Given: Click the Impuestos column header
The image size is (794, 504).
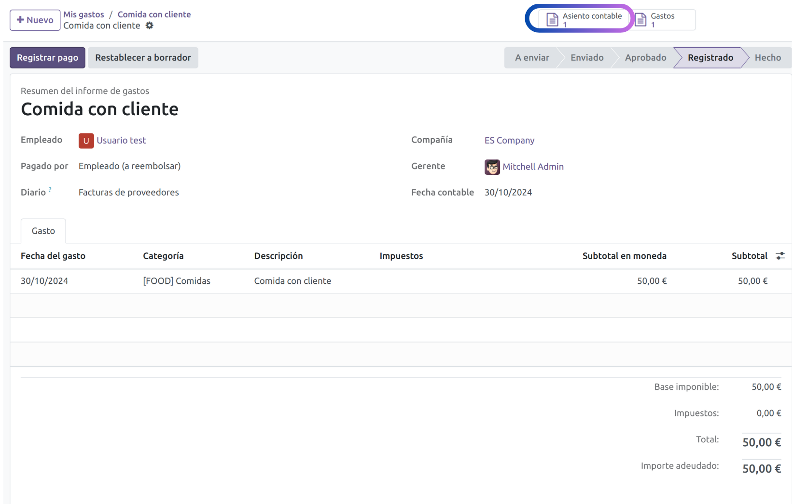Looking at the screenshot, I should [x=401, y=256].
